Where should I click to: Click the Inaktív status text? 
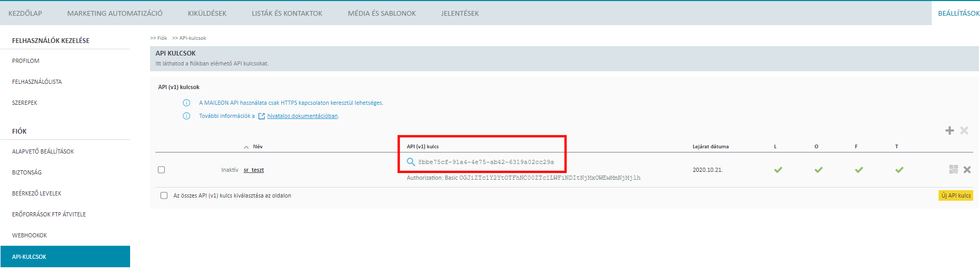pyautogui.click(x=230, y=170)
